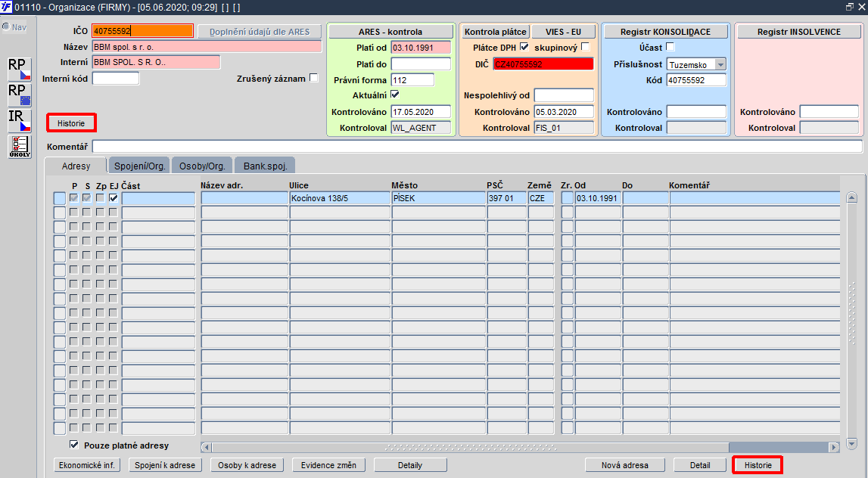Click the scroll down arrow in addresses grid

(852, 444)
